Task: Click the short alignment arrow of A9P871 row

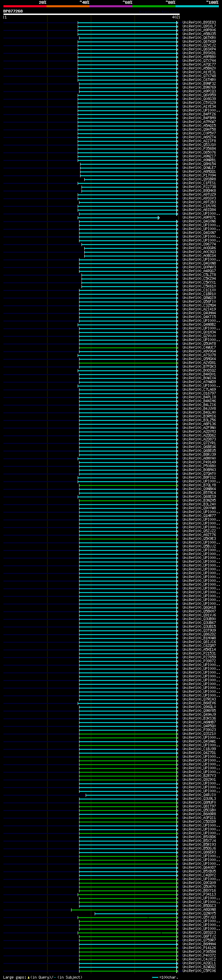Action: (x=119, y=218)
